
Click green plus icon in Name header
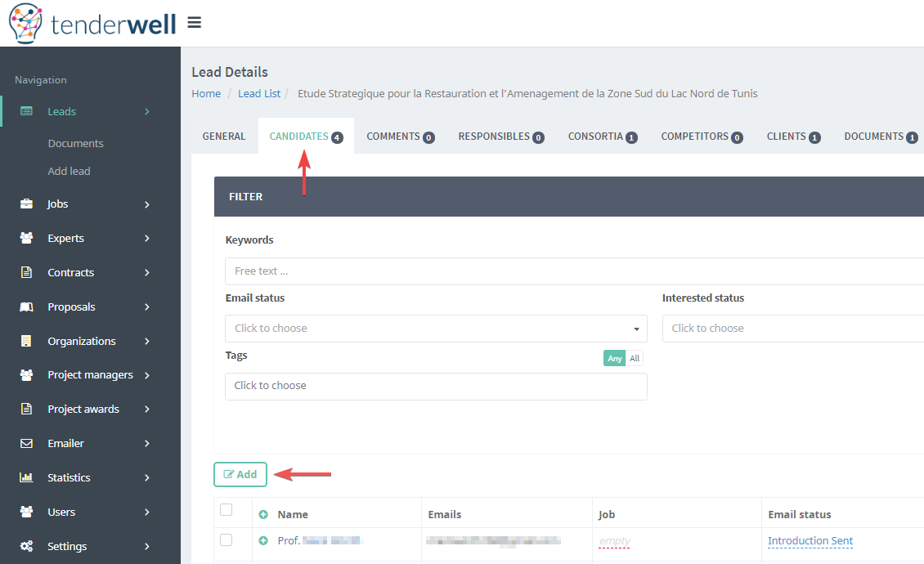click(x=263, y=515)
